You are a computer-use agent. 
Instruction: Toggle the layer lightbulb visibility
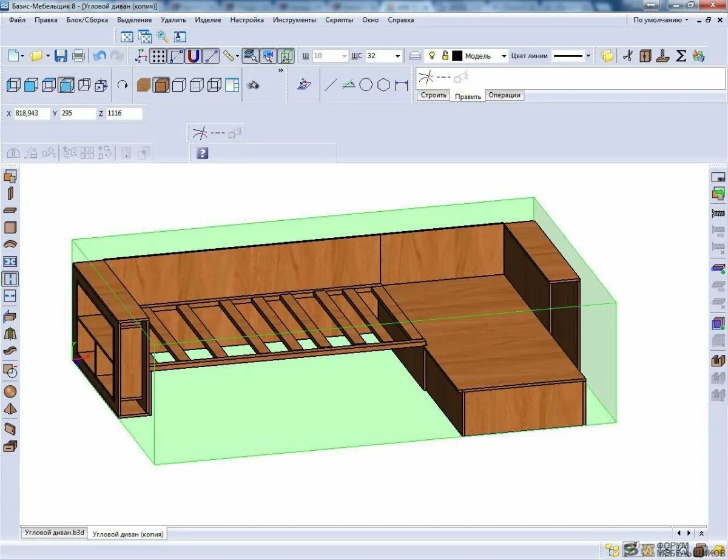click(432, 56)
